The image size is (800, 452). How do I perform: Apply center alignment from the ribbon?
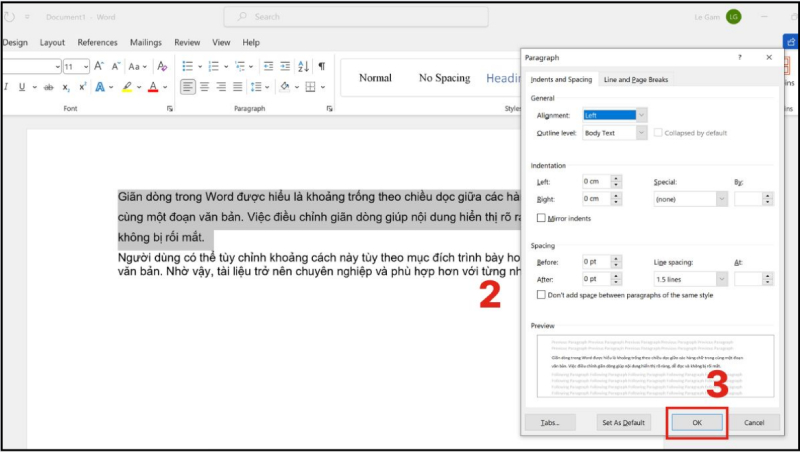pyautogui.click(x=204, y=87)
